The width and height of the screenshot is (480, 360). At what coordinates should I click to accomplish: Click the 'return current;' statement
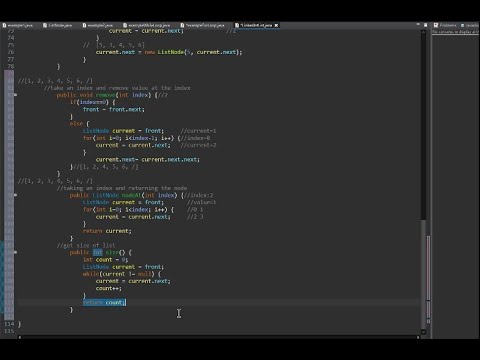pyautogui.click(x=107, y=231)
